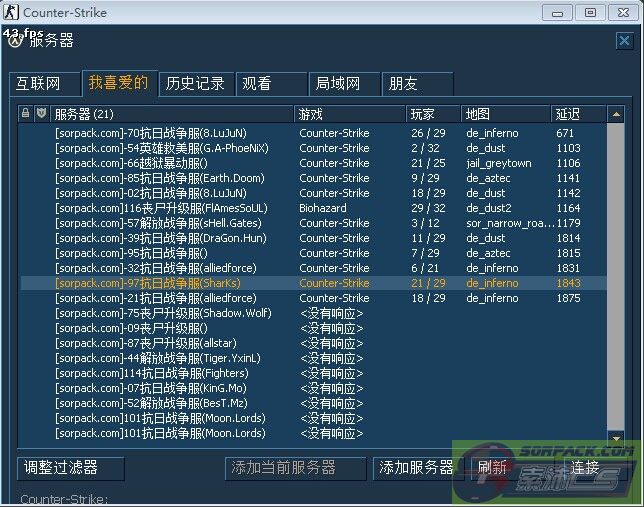Click the shield icon secure column header
Viewport: 644px width, 507px height.
[x=41, y=114]
